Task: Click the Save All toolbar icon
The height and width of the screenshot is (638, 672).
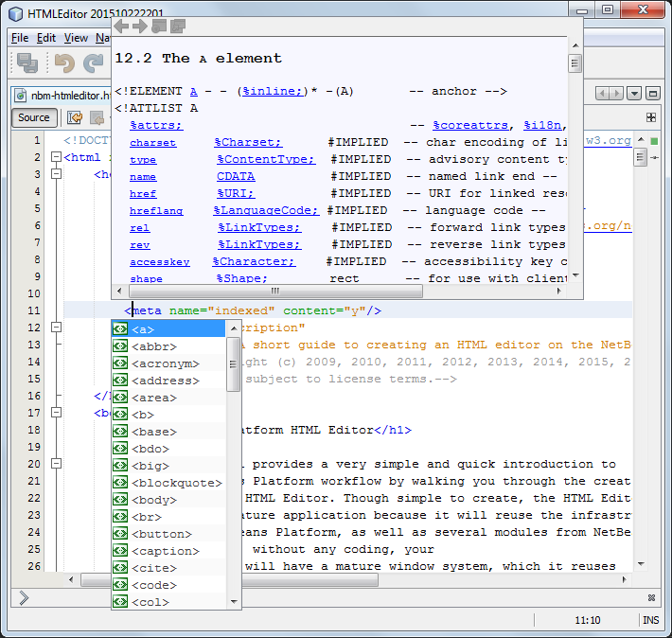Action: pyautogui.click(x=27, y=63)
